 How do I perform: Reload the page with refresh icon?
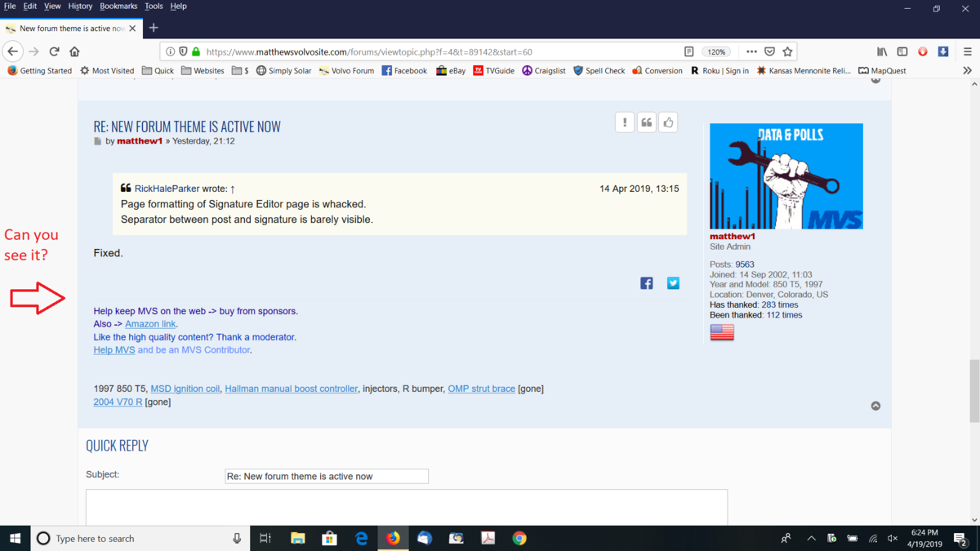(x=54, y=51)
